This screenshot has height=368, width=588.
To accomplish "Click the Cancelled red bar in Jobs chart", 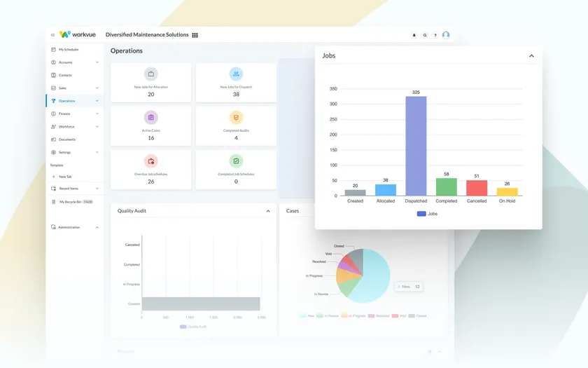I will coord(477,188).
